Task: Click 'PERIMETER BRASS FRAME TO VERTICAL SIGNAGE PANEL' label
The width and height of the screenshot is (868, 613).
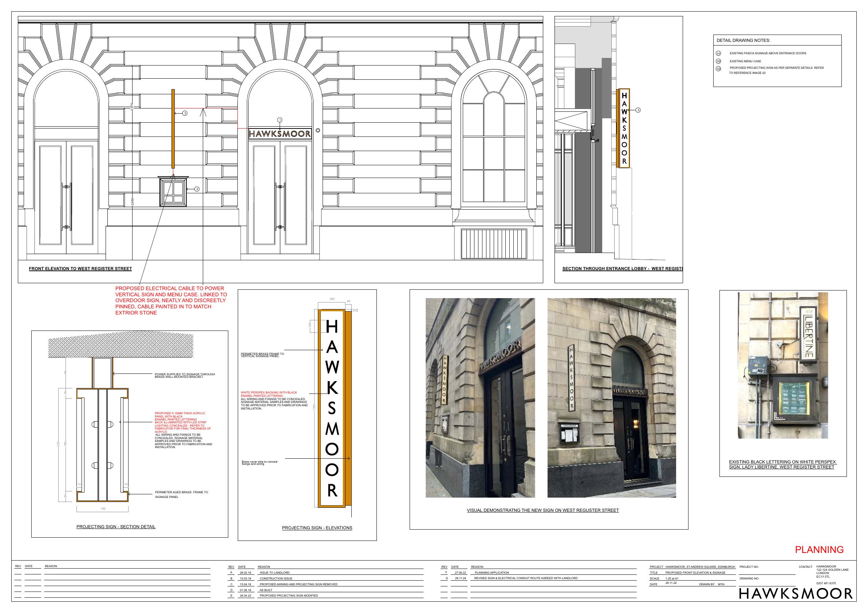Action: tap(263, 355)
